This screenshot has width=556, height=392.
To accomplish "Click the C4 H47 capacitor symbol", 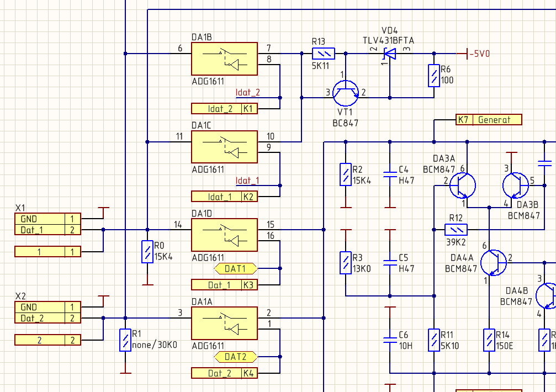I will (390, 174).
